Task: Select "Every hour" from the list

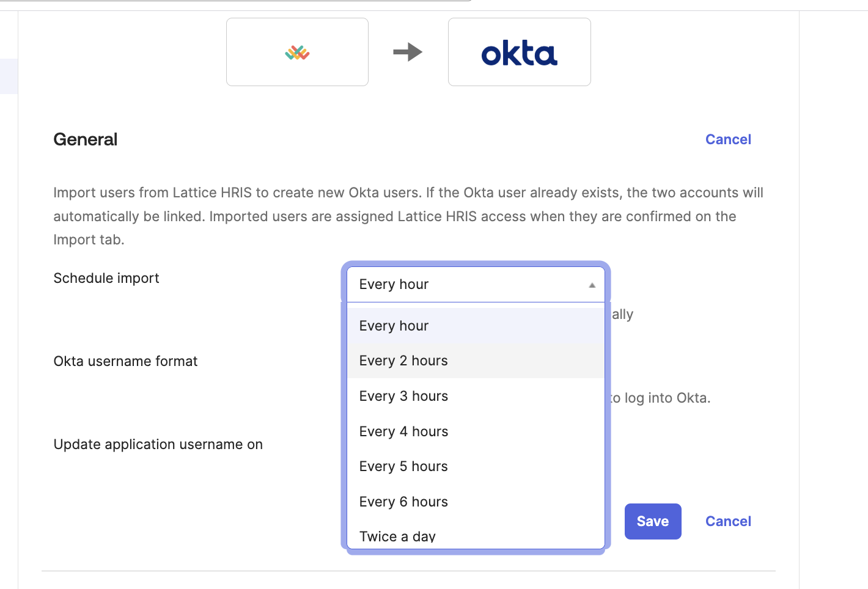Action: [x=476, y=326]
